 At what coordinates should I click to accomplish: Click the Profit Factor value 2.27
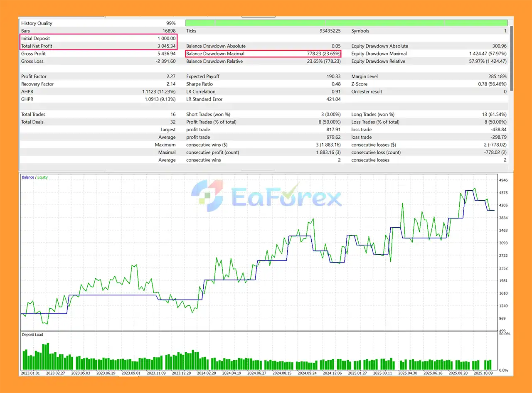[x=171, y=76]
